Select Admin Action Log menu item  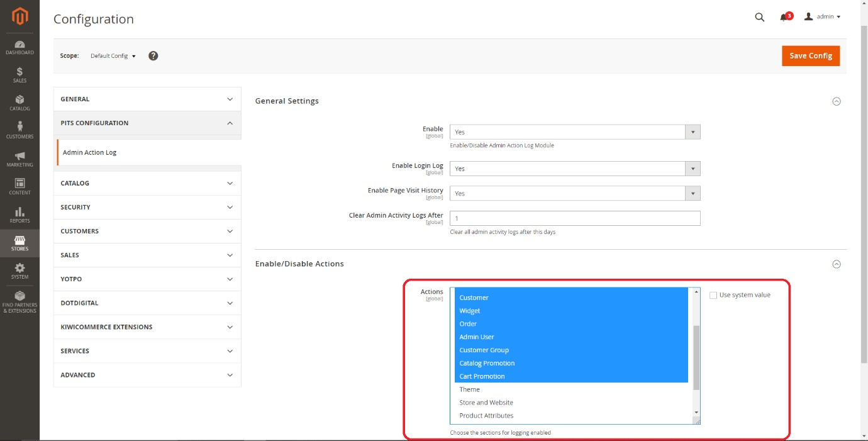tap(90, 152)
